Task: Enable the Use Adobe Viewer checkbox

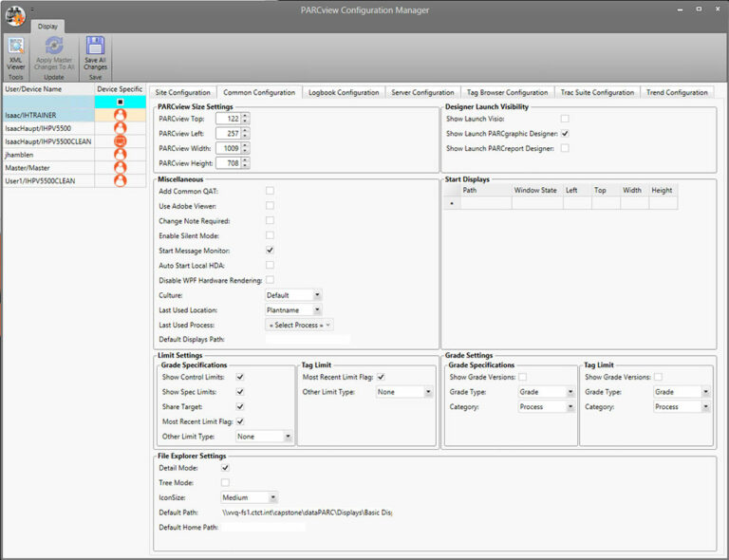Action: 270,205
